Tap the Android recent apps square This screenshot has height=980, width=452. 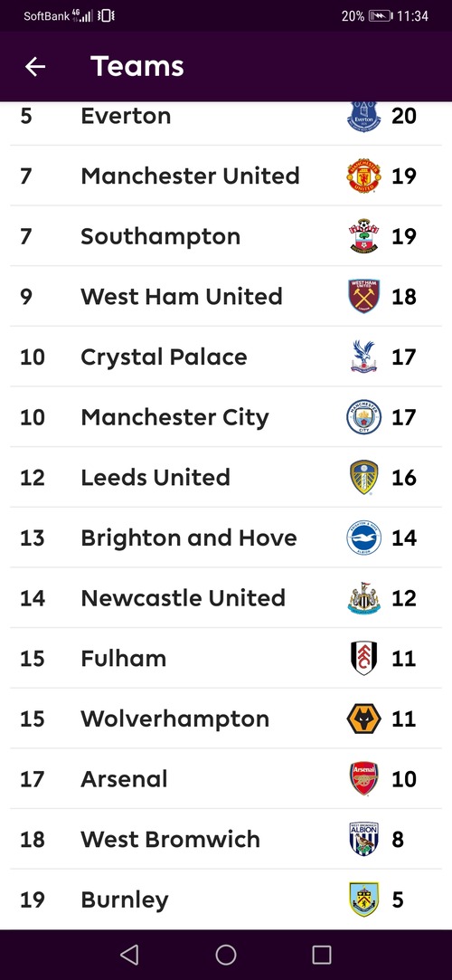[322, 955]
